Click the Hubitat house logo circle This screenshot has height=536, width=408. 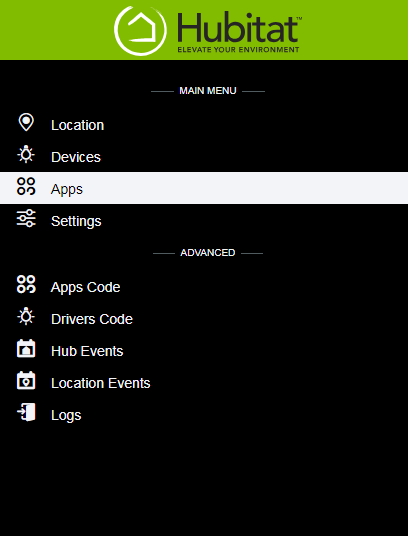[140, 30]
